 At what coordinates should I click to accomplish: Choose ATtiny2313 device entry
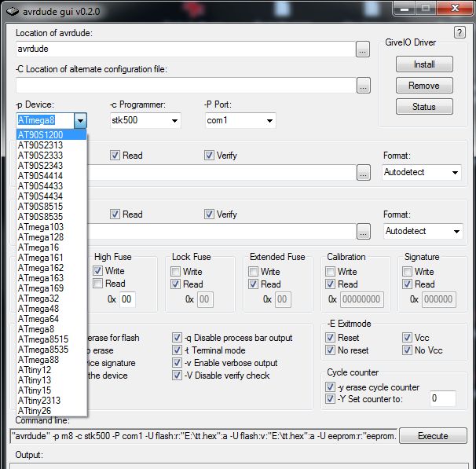coord(51,401)
